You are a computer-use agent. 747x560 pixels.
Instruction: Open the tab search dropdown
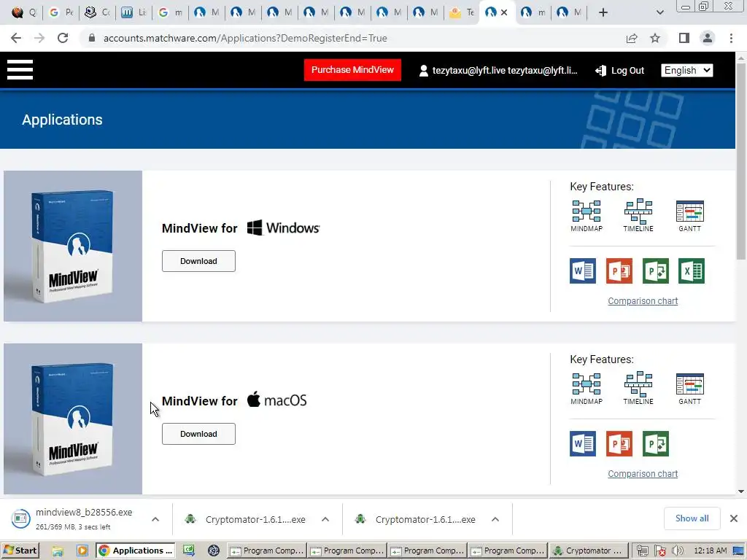659,12
